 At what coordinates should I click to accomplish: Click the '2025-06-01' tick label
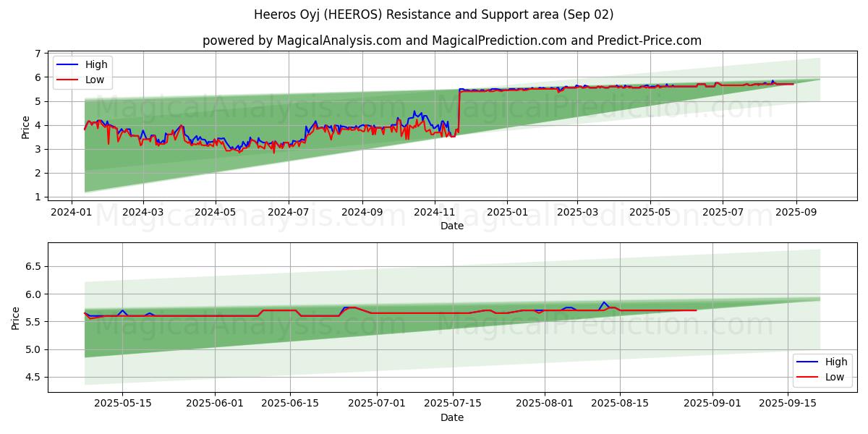coord(216,403)
